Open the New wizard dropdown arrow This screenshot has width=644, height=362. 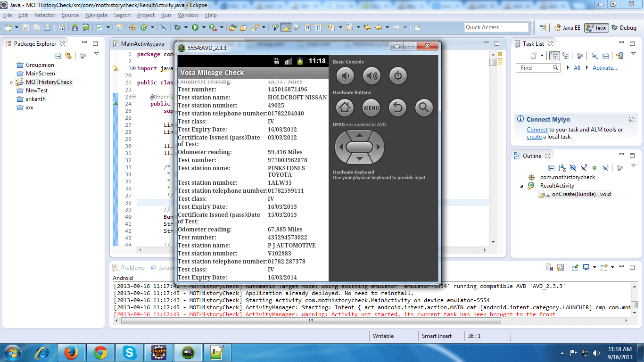16,27
